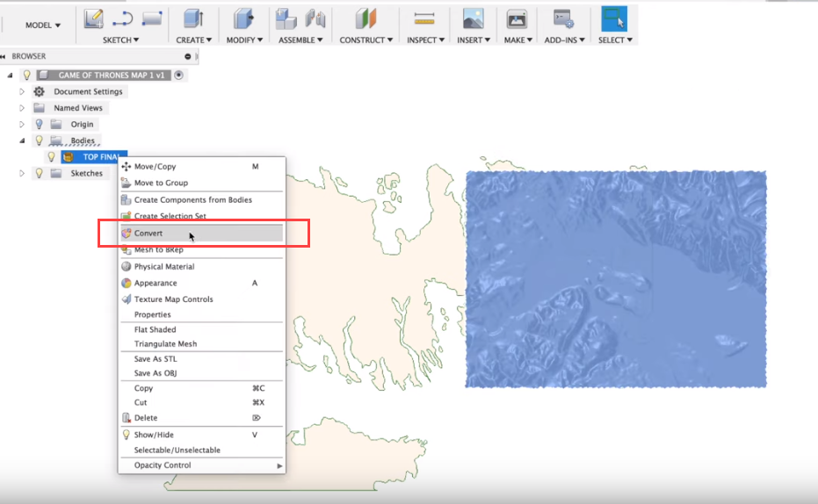The height and width of the screenshot is (504, 818).
Task: Choose Create Components from Bodies
Action: [x=201, y=199]
